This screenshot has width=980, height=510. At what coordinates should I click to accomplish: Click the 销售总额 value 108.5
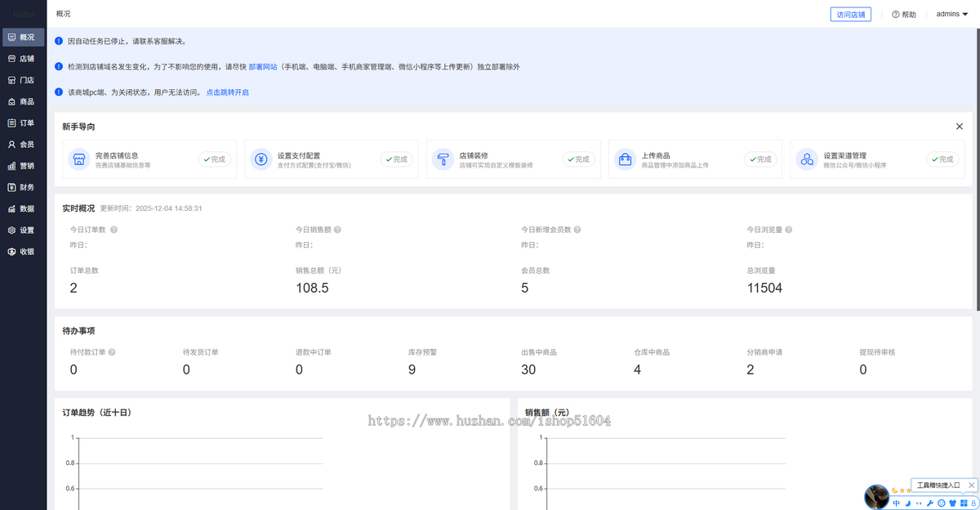pyautogui.click(x=312, y=288)
